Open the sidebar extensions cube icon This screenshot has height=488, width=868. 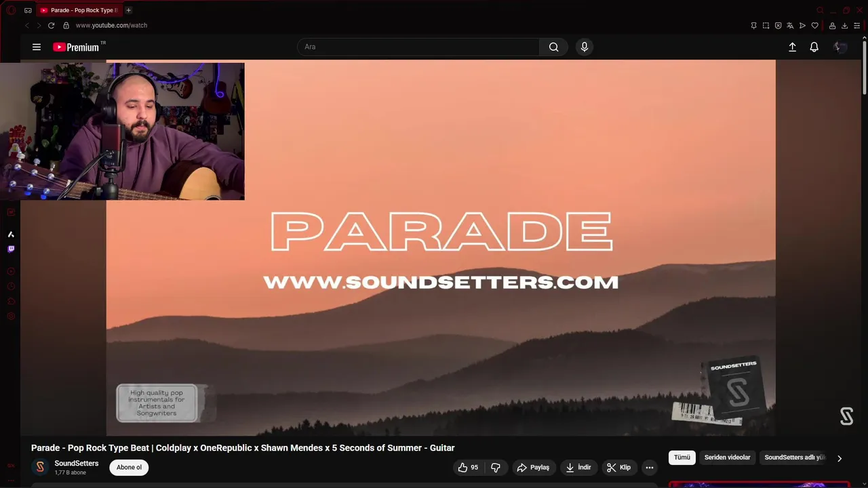[11, 302]
